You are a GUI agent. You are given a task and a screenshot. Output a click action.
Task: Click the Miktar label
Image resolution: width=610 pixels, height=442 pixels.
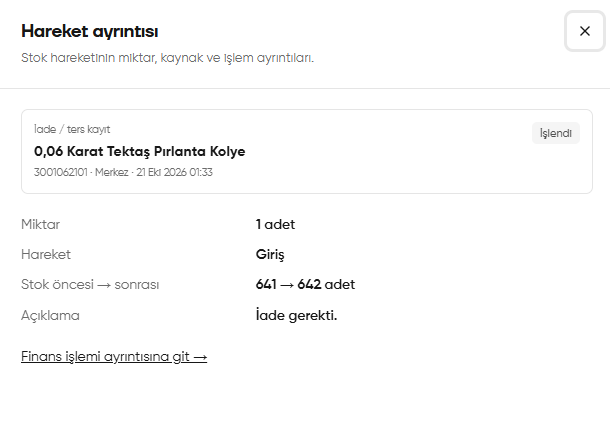40,225
